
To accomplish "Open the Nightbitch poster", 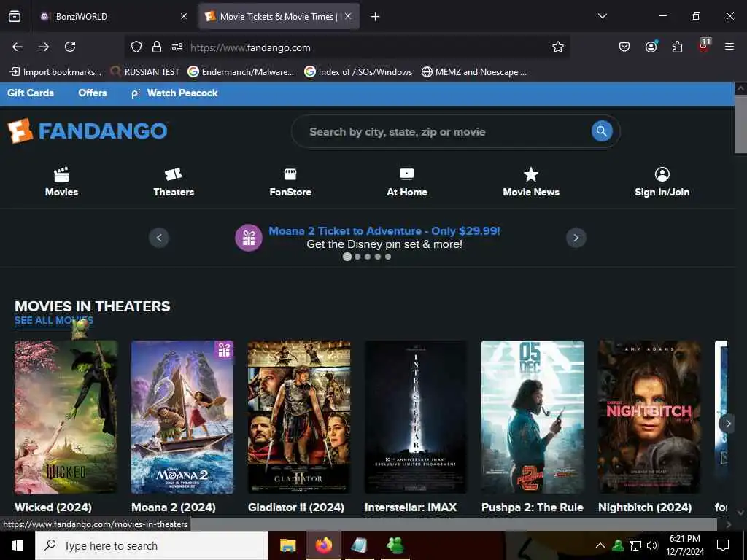I will click(x=649, y=416).
